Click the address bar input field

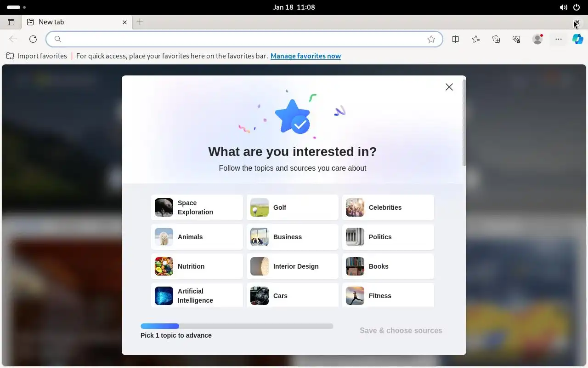pos(243,39)
